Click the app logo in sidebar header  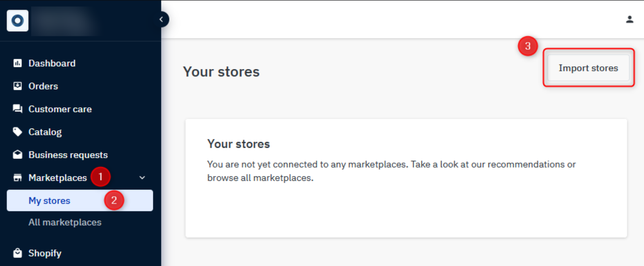(x=18, y=21)
